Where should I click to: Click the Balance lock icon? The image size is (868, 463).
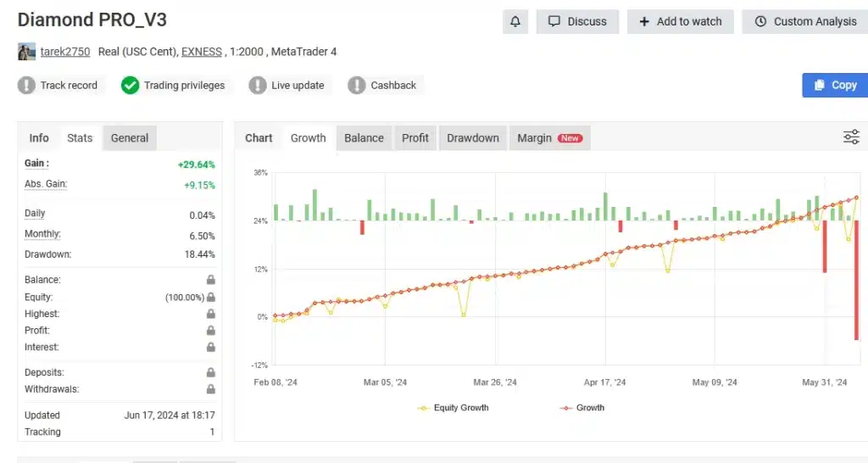pos(211,280)
